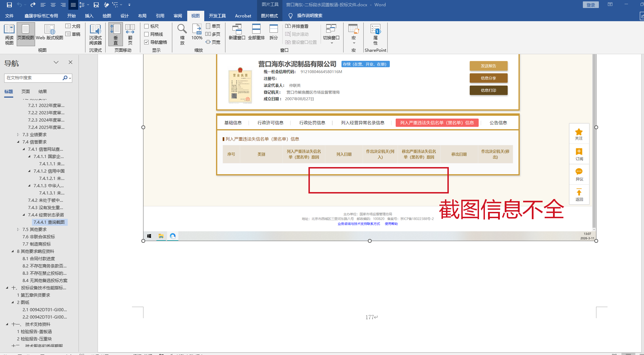Open a New Window (新建窗口)

tap(237, 32)
